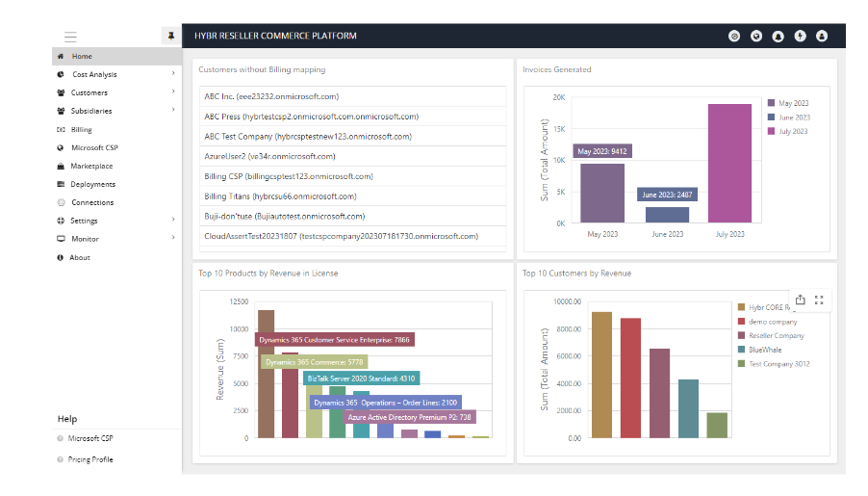Open the user profile icon
868x496 pixels.
(822, 36)
